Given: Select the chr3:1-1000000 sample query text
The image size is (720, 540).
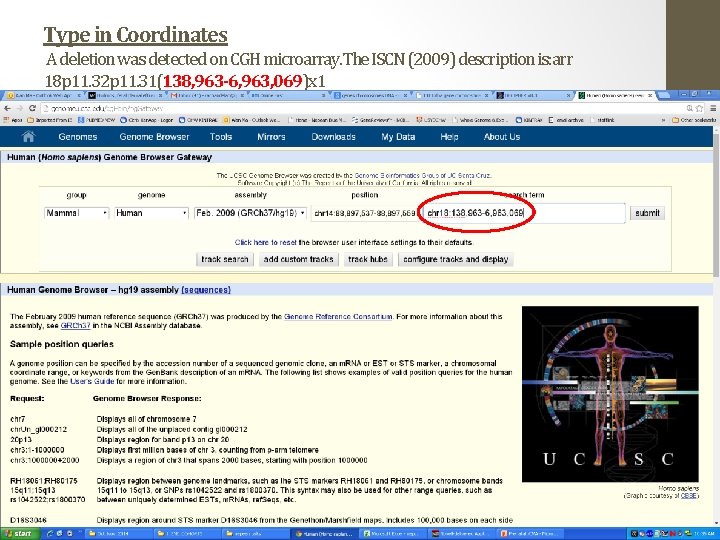Looking at the screenshot, I should pyautogui.click(x=37, y=450).
